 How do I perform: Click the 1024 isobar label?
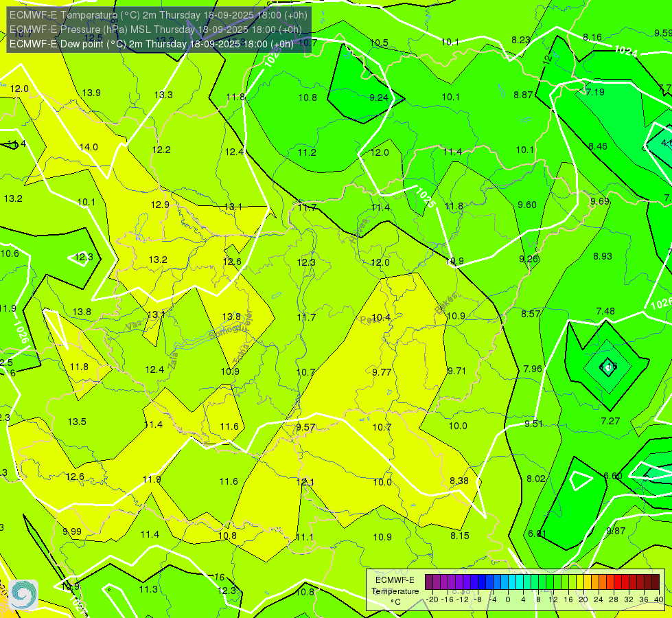click(x=626, y=51)
